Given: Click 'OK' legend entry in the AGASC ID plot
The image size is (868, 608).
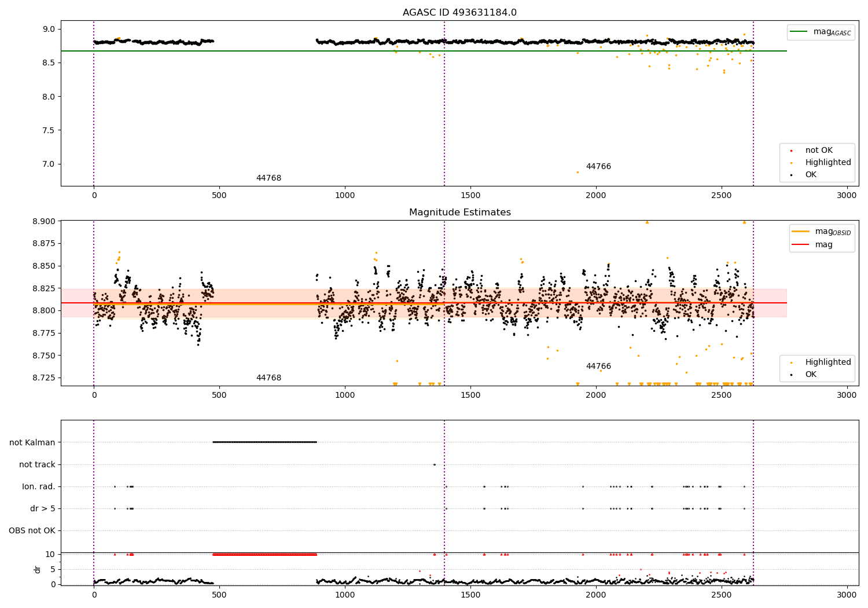Looking at the screenshot, I should click(811, 175).
